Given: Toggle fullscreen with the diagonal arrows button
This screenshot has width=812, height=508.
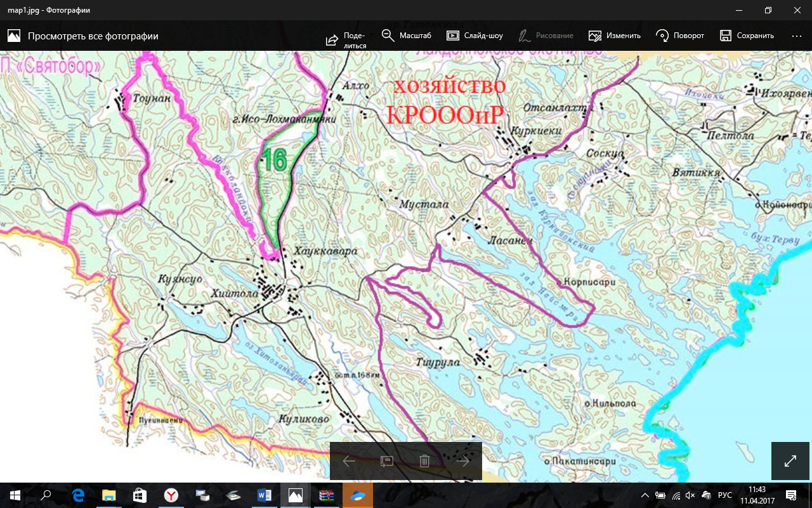Looking at the screenshot, I should [790, 461].
